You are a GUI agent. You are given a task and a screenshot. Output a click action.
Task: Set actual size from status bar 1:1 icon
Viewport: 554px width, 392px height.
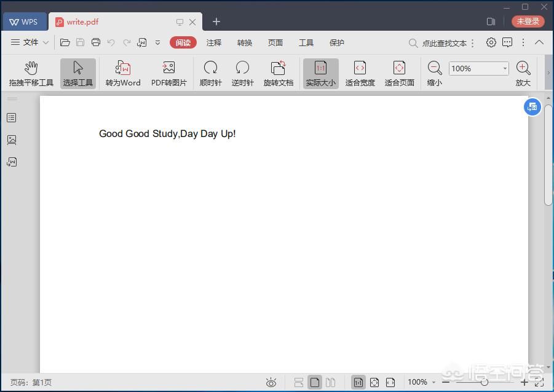pyautogui.click(x=358, y=382)
